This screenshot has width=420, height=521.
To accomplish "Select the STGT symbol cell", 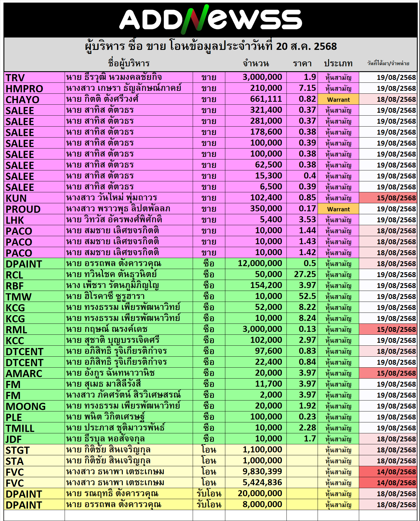I will [x=35, y=450].
